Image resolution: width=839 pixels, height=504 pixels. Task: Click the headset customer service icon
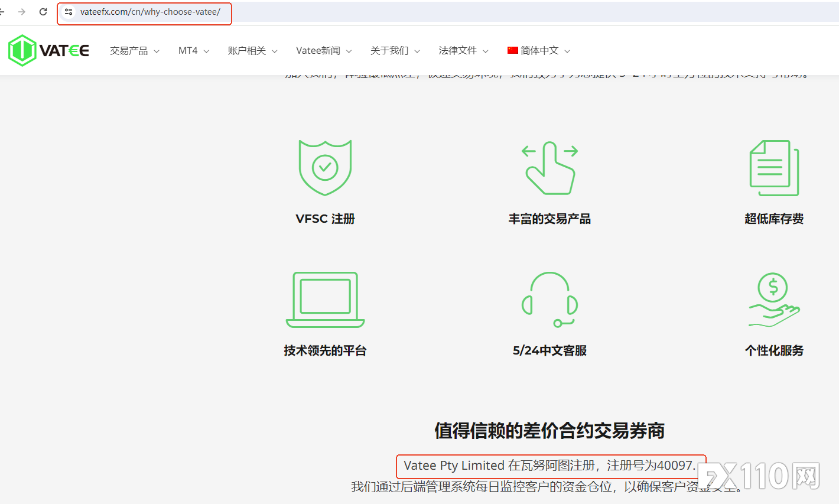(x=550, y=300)
